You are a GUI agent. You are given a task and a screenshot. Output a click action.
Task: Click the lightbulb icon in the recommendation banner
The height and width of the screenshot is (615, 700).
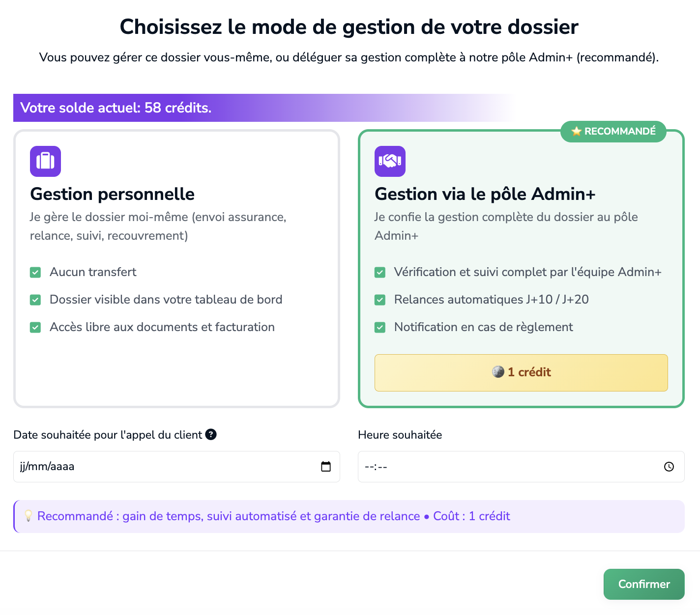[29, 516]
